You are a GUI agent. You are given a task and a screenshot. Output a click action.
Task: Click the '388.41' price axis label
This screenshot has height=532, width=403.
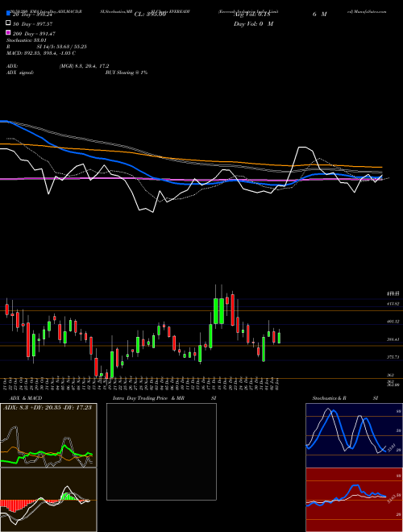pos(393,339)
